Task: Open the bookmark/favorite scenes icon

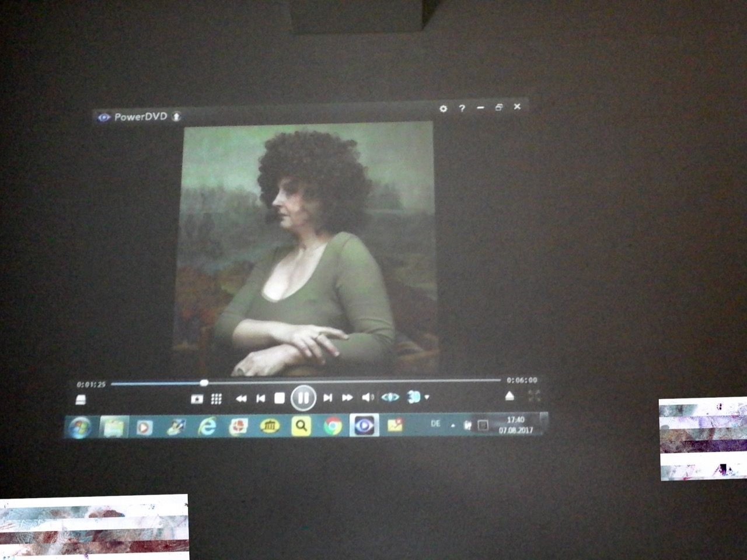Action: (197, 399)
